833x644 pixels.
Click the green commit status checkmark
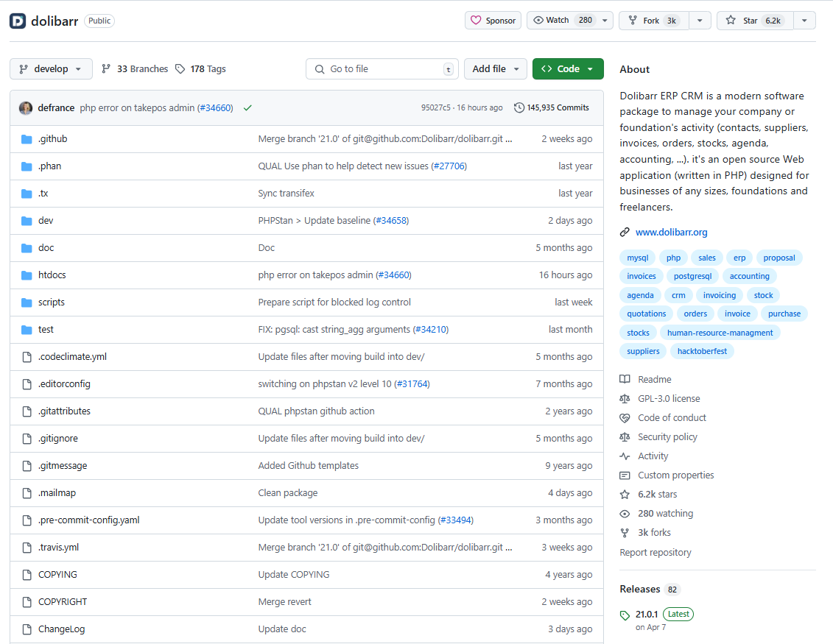tap(247, 107)
